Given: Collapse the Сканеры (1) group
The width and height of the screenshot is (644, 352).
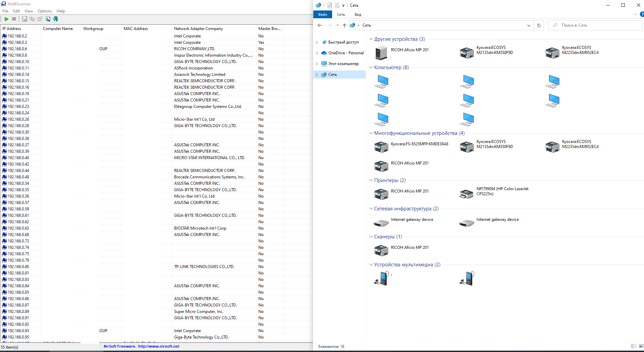Looking at the screenshot, I should tap(371, 237).
